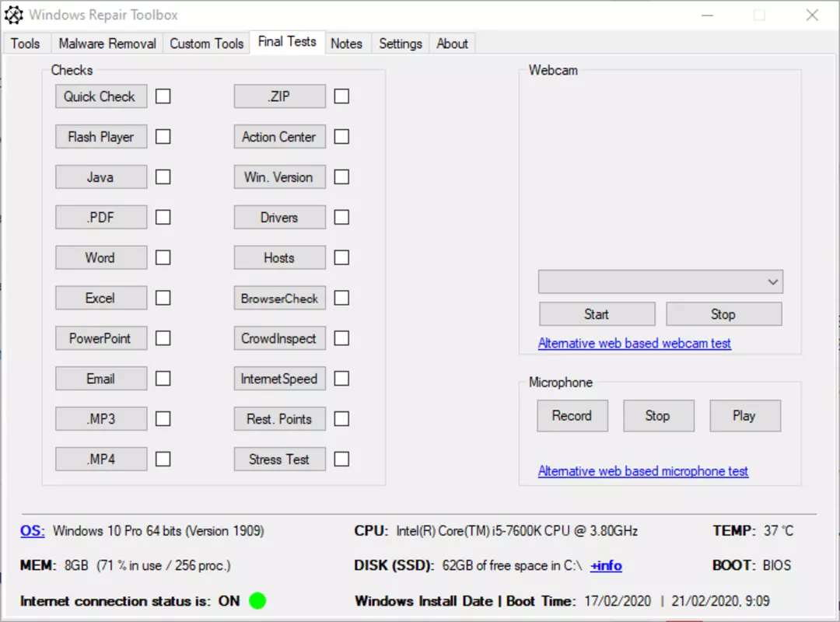Run the BrowserCheck button
The height and width of the screenshot is (622, 840).
(280, 298)
